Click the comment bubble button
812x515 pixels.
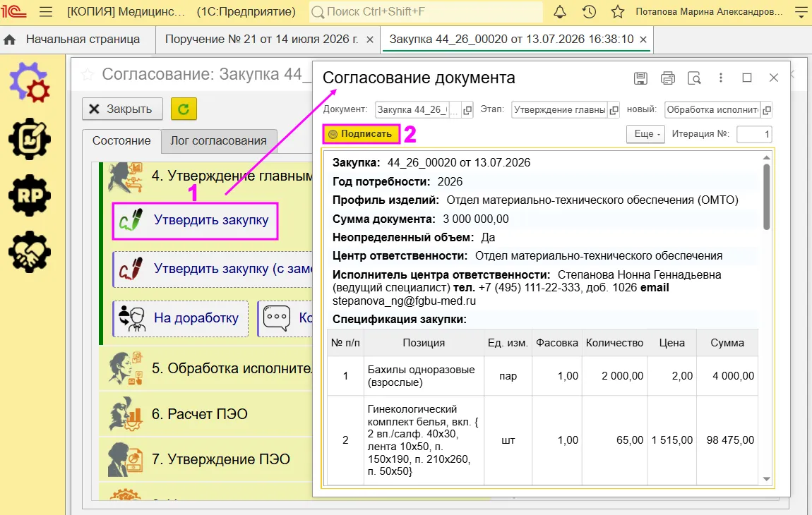pos(285,318)
